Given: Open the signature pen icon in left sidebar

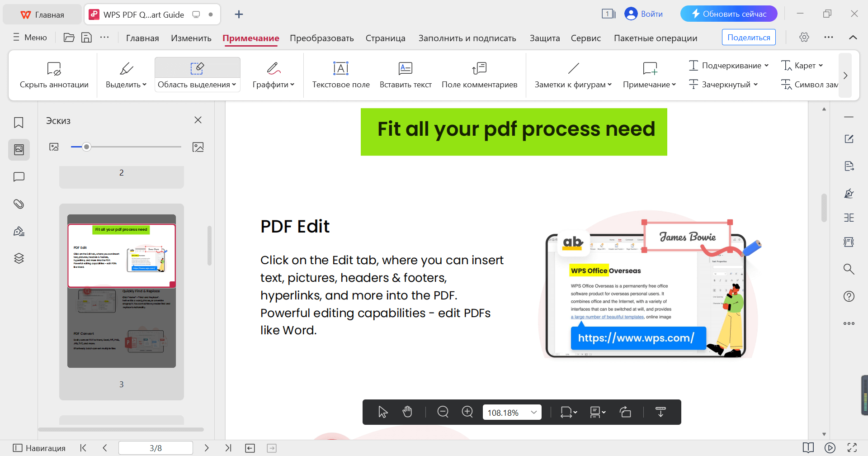Looking at the screenshot, I should click(x=19, y=231).
